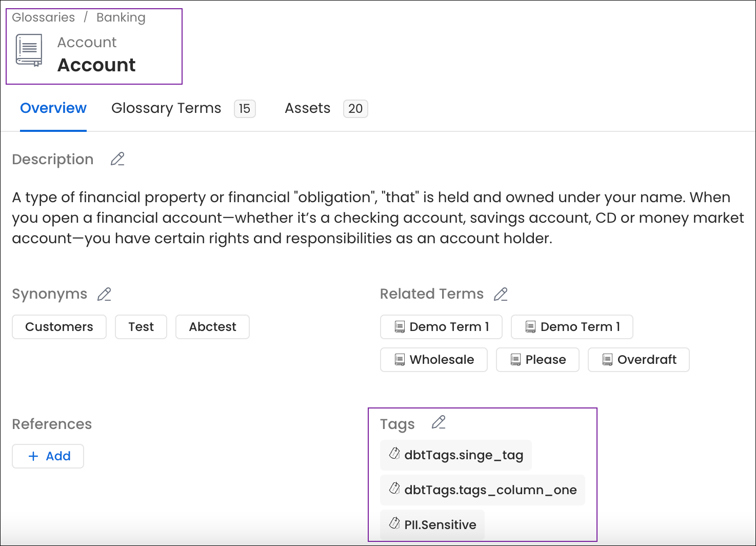Click the Abctest synonym chip
This screenshot has height=546, width=756.
tap(212, 327)
